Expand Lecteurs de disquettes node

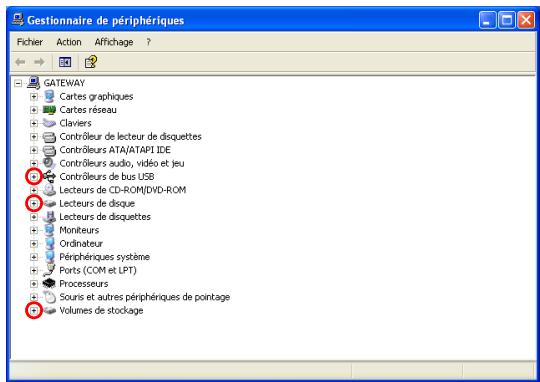[34, 217]
